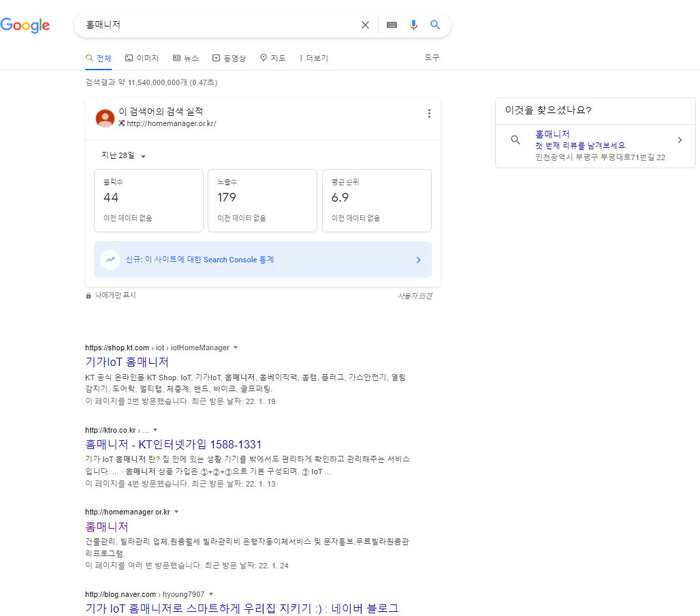
Task: Click the http://ktro.co.kr breadcrumb URL
Action: pyautogui.click(x=110, y=430)
